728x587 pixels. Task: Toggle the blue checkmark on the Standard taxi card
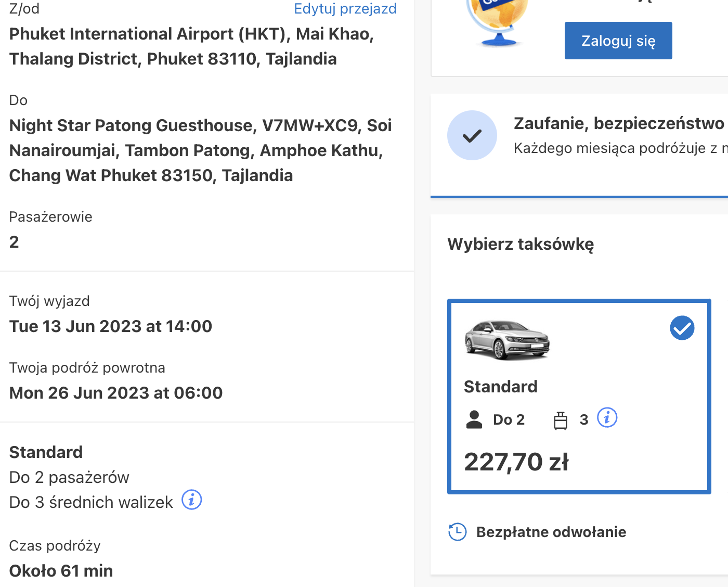(x=682, y=328)
